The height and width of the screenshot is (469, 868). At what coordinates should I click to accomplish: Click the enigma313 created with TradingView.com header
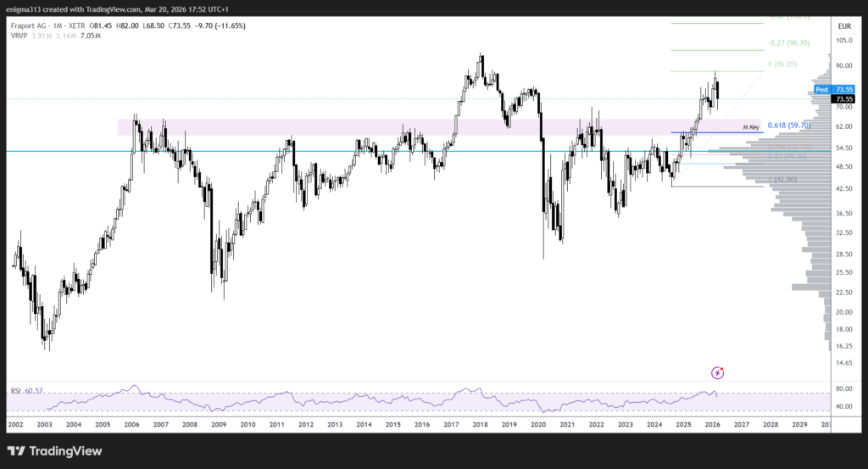coord(117,8)
